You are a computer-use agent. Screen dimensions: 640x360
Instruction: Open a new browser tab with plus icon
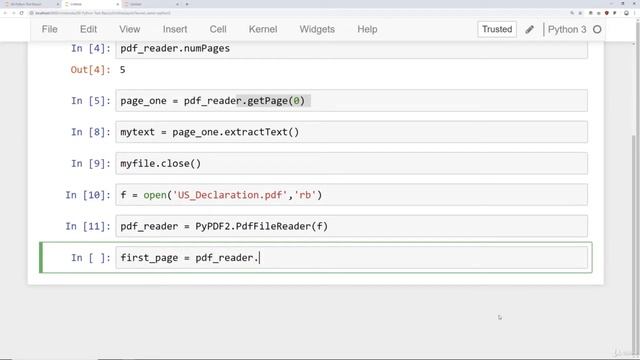click(187, 4)
